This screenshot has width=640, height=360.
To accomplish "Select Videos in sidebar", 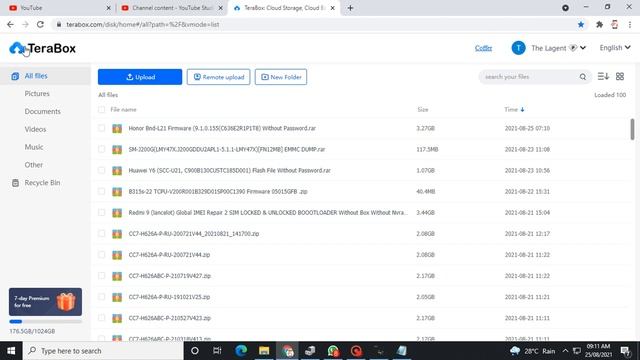I will pyautogui.click(x=35, y=129).
